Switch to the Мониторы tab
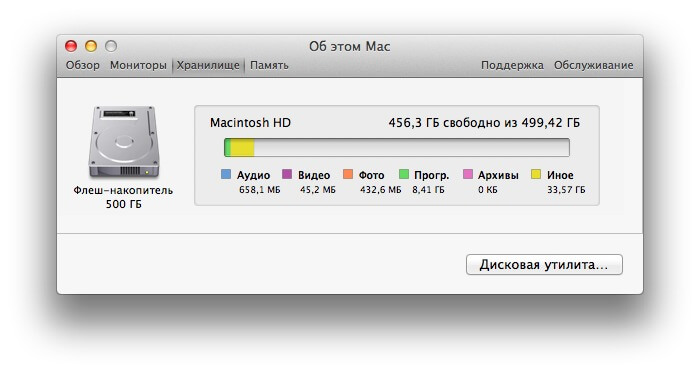 [138, 65]
